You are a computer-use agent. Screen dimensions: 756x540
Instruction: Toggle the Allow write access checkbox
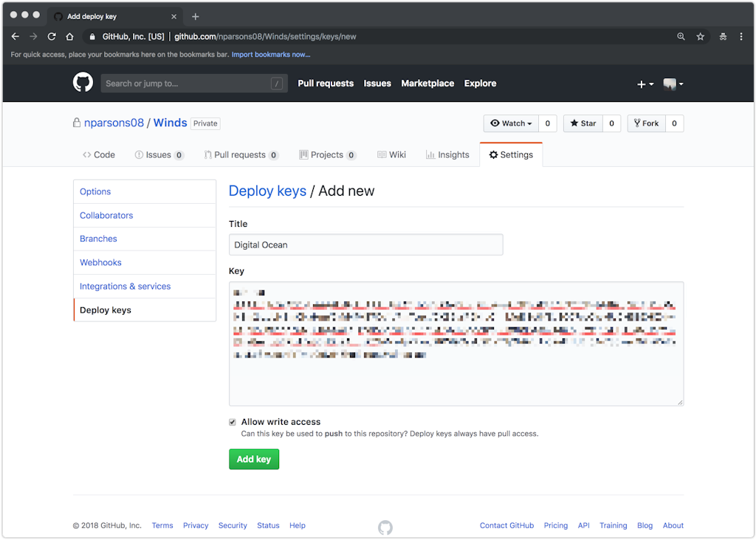tap(233, 422)
